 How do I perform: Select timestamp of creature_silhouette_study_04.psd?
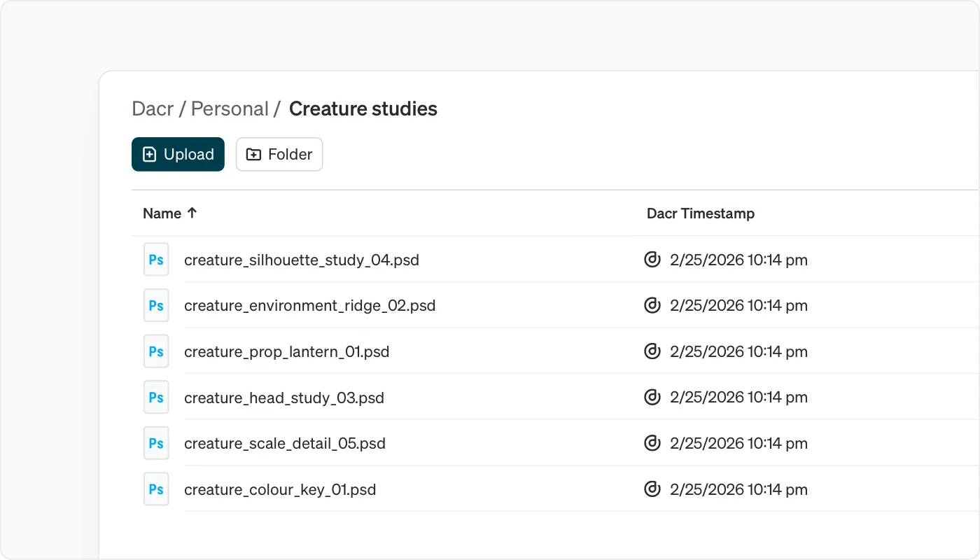coord(738,260)
